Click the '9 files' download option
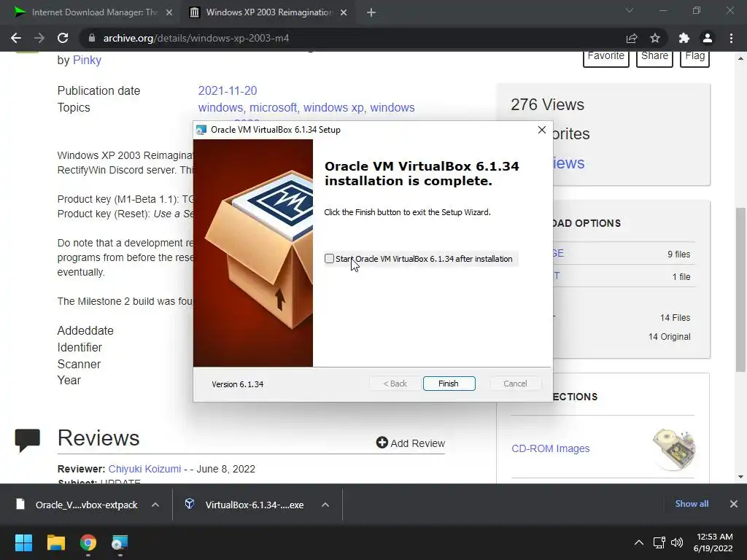 pyautogui.click(x=678, y=254)
